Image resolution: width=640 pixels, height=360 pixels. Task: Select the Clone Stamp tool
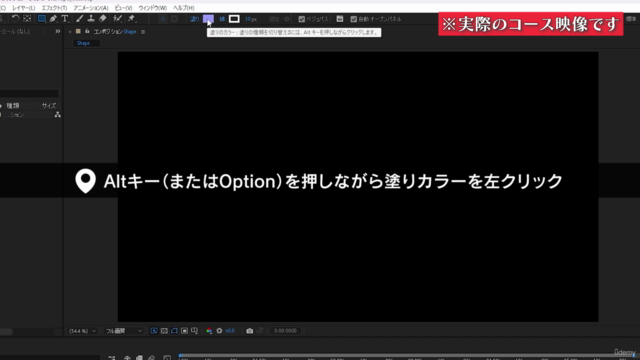[x=91, y=18]
